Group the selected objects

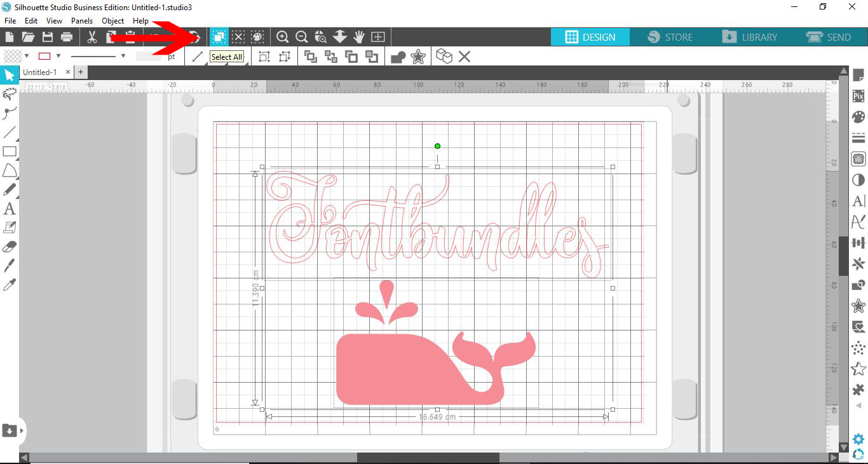(265, 57)
